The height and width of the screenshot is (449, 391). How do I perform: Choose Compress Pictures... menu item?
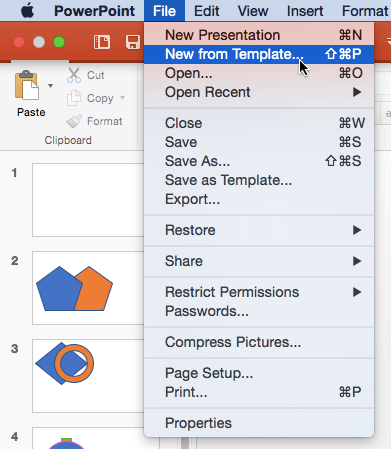(259, 342)
